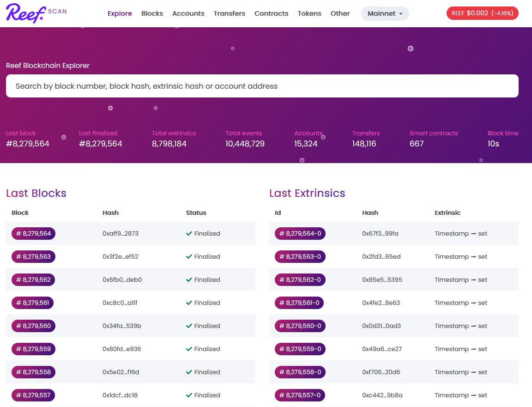View extrinsic # 8,279,559-0 details
The width and height of the screenshot is (532, 407).
coord(300,349)
